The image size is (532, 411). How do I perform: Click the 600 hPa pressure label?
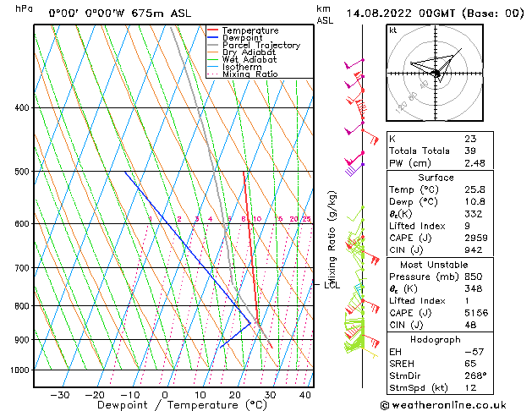pos(22,224)
